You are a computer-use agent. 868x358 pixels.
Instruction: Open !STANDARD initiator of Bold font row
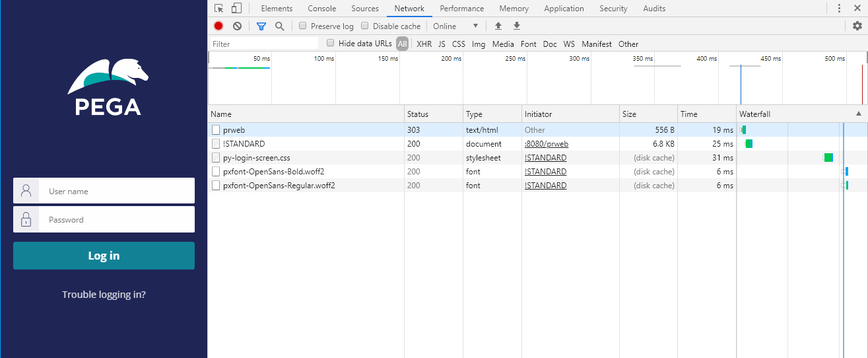tap(545, 172)
